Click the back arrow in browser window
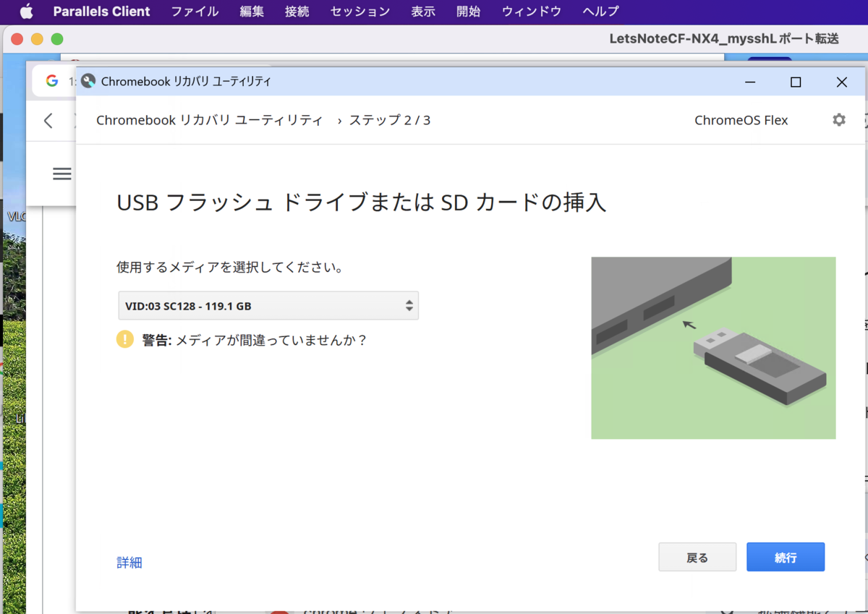 tap(48, 121)
